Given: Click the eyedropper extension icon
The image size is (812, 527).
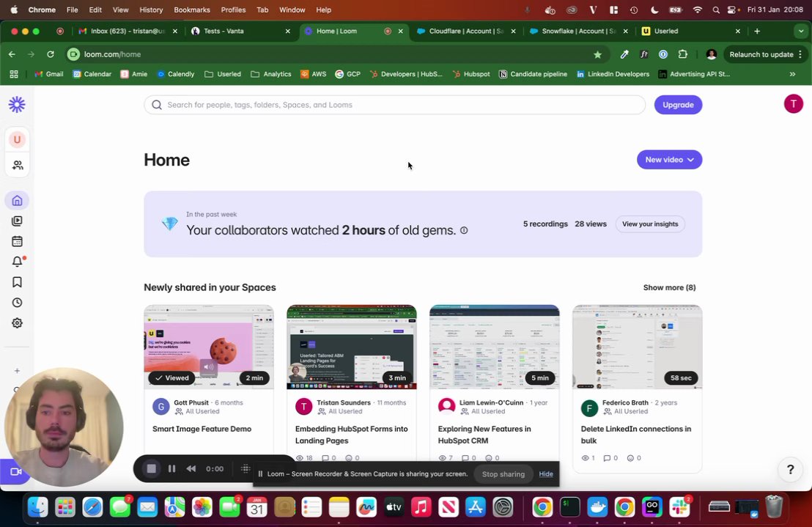Looking at the screenshot, I should 624,54.
